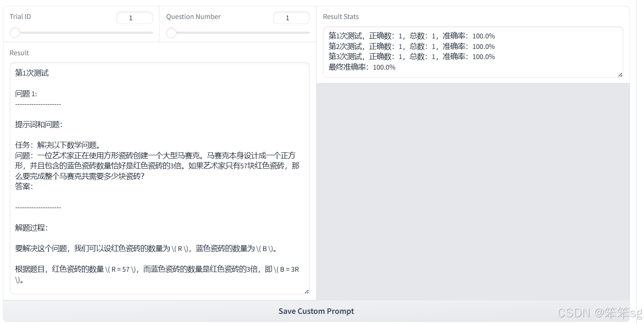Click the Question Number label
The width and height of the screenshot is (644, 324).
[x=193, y=17]
